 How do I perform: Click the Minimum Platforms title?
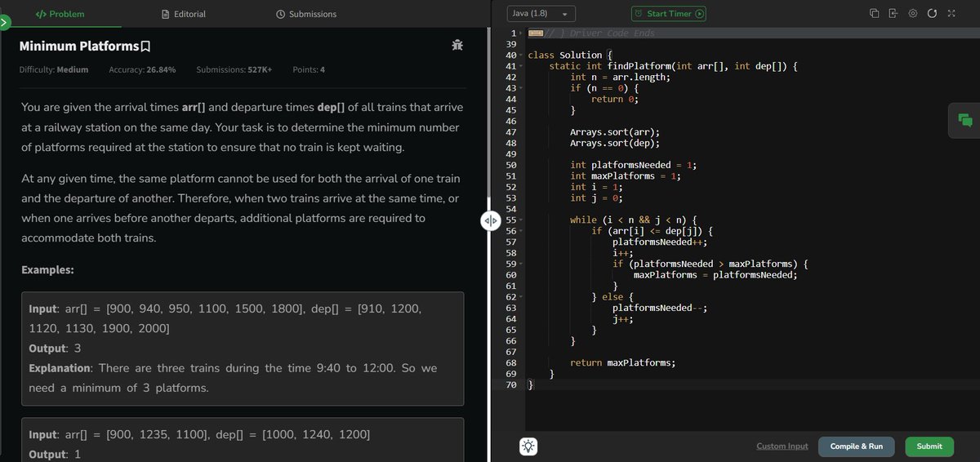point(79,47)
